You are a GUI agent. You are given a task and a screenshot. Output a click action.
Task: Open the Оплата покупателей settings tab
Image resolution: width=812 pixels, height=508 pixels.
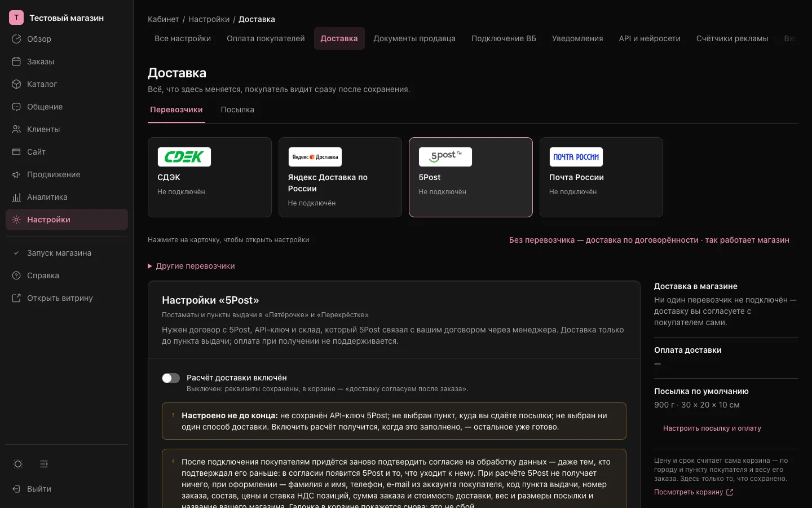pos(266,38)
